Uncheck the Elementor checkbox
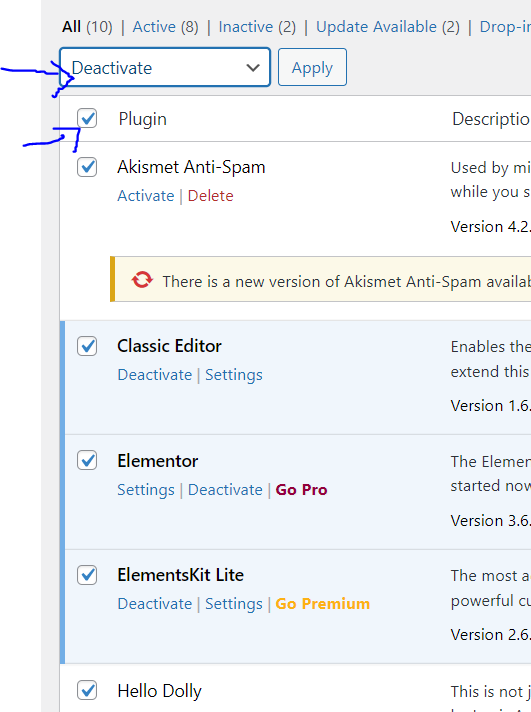This screenshot has width=531, height=712. pos(87,460)
